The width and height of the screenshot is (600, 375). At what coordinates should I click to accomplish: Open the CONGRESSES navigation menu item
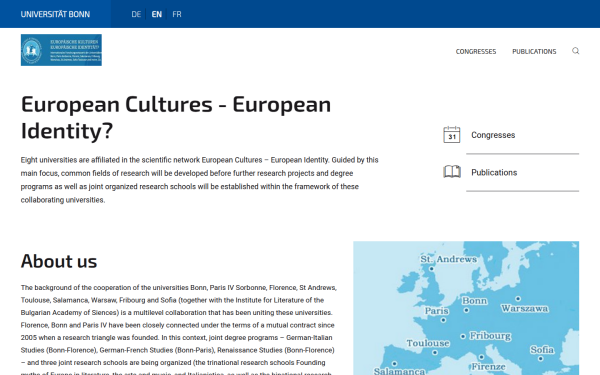click(476, 51)
